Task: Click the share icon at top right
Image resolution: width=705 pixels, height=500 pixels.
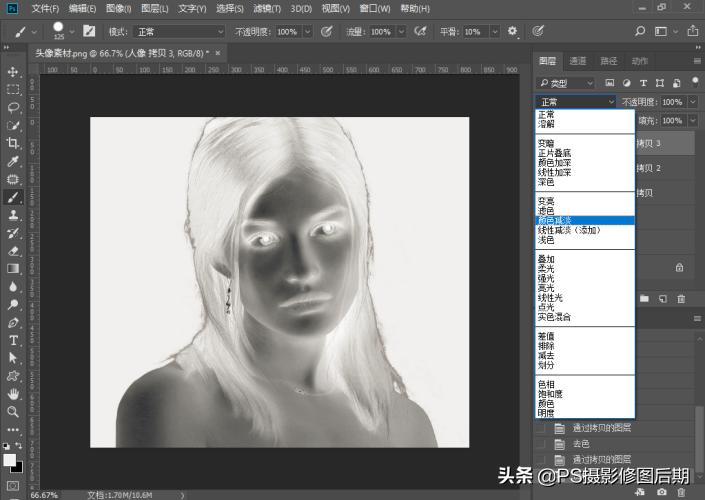Action: 692,31
